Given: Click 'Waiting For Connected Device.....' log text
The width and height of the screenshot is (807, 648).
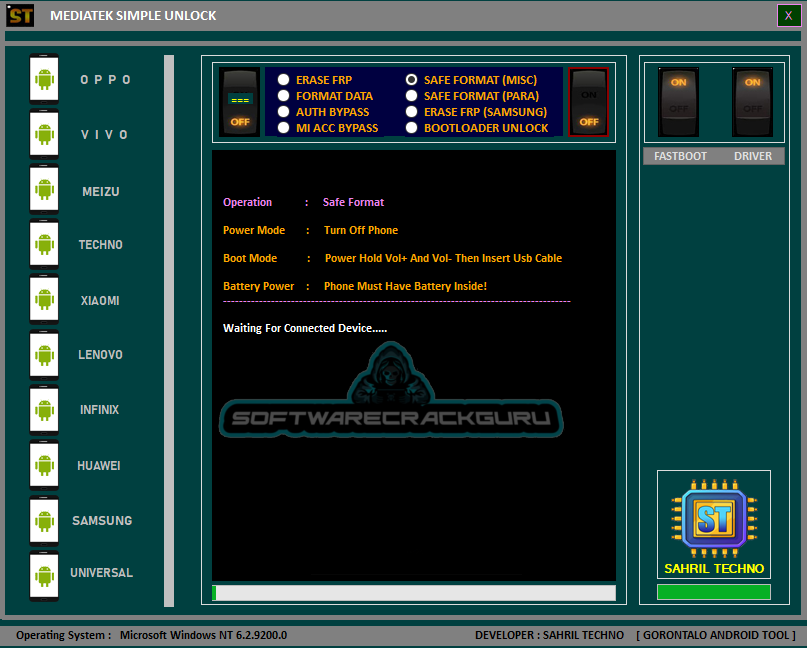Looking at the screenshot, I should (x=305, y=328).
